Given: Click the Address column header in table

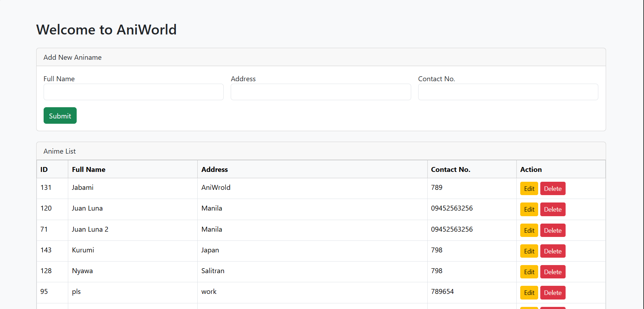Looking at the screenshot, I should coord(215,169).
